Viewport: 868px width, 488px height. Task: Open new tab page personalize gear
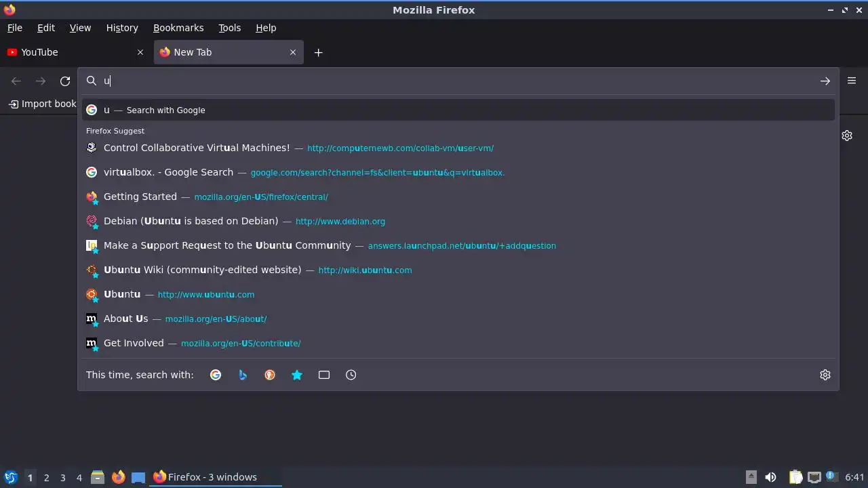847,136
